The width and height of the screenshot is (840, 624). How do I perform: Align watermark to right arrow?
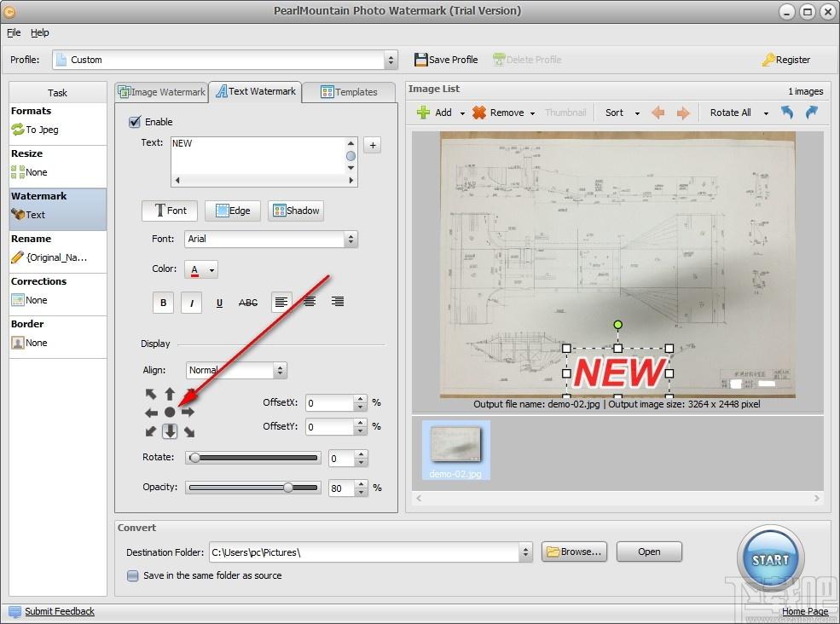coord(188,413)
